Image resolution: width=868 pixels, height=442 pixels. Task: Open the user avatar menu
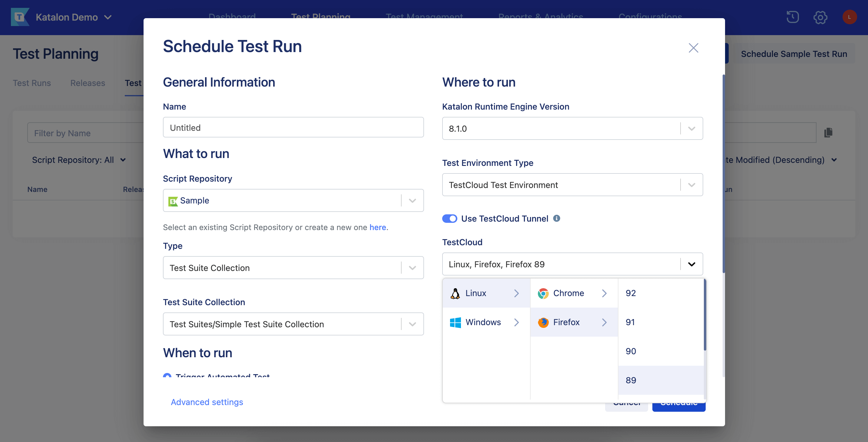pyautogui.click(x=850, y=17)
